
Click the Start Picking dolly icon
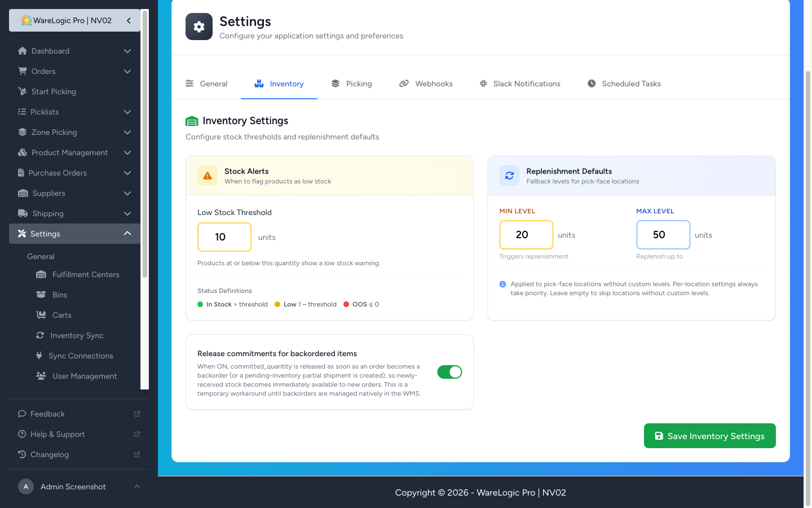pos(23,91)
